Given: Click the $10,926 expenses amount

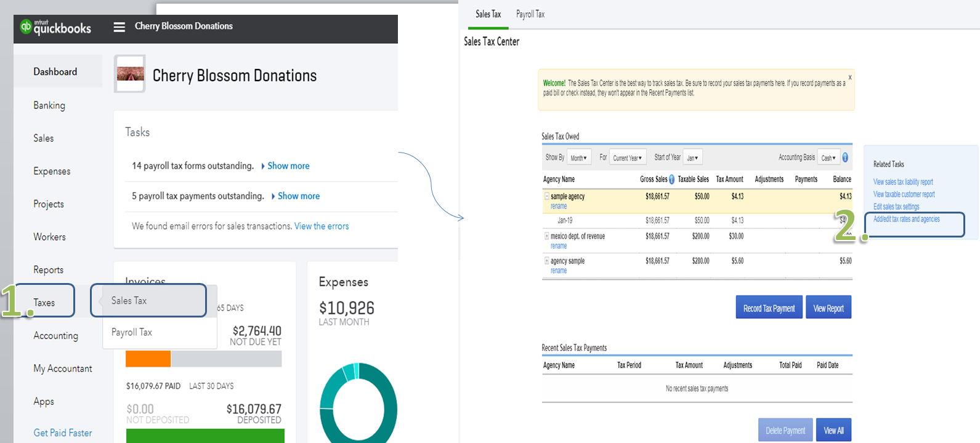Looking at the screenshot, I should coord(347,308).
